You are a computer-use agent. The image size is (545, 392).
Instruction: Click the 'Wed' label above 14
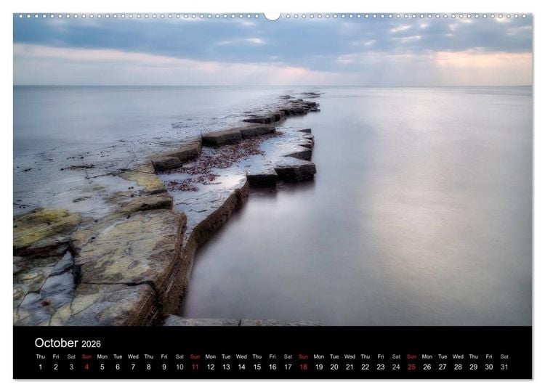tap(241, 356)
